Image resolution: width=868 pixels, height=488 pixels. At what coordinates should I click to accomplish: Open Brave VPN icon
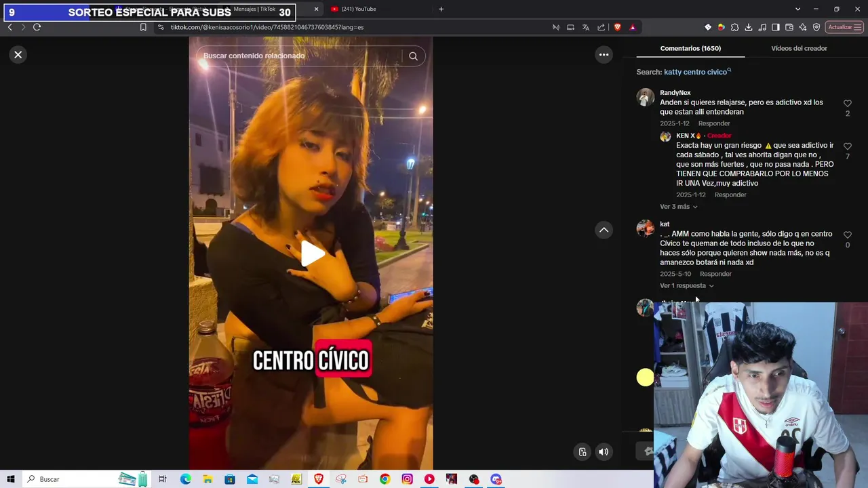click(816, 27)
